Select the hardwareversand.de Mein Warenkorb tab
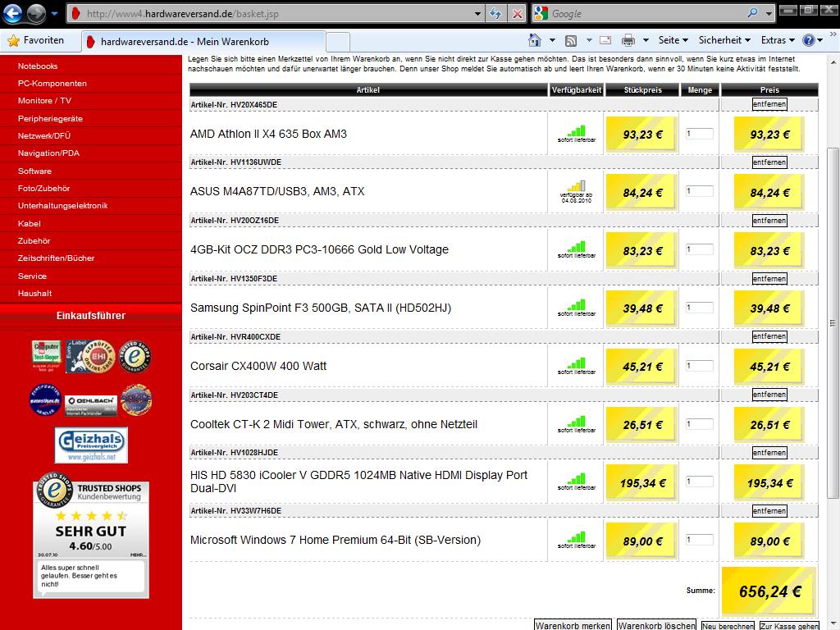The height and width of the screenshot is (630, 840). click(x=203, y=41)
